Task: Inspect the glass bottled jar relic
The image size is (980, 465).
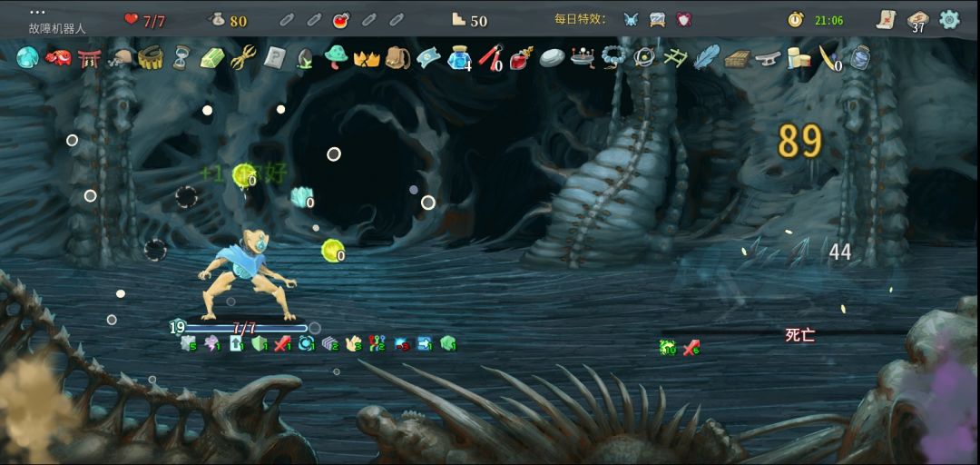Action: [x=860, y=58]
